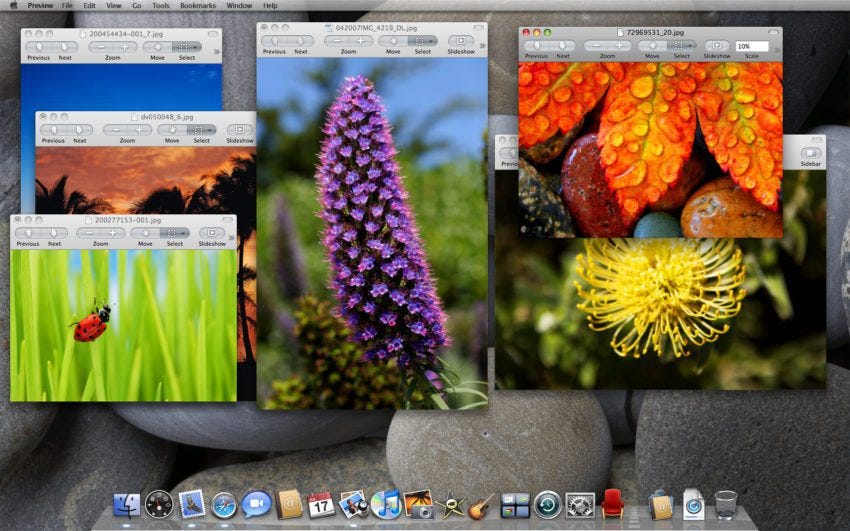Zoom in (plus) in 72969531_20.jpg window
This screenshot has width=850, height=531.
619,47
